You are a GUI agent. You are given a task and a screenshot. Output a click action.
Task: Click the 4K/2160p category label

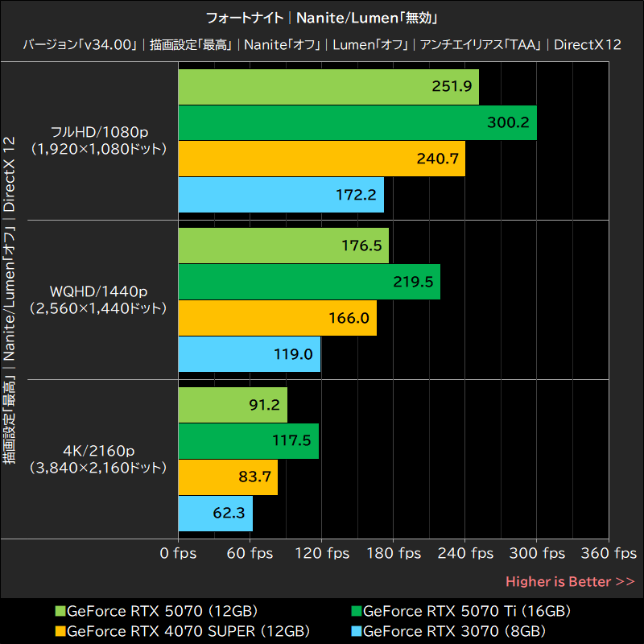[99, 451]
